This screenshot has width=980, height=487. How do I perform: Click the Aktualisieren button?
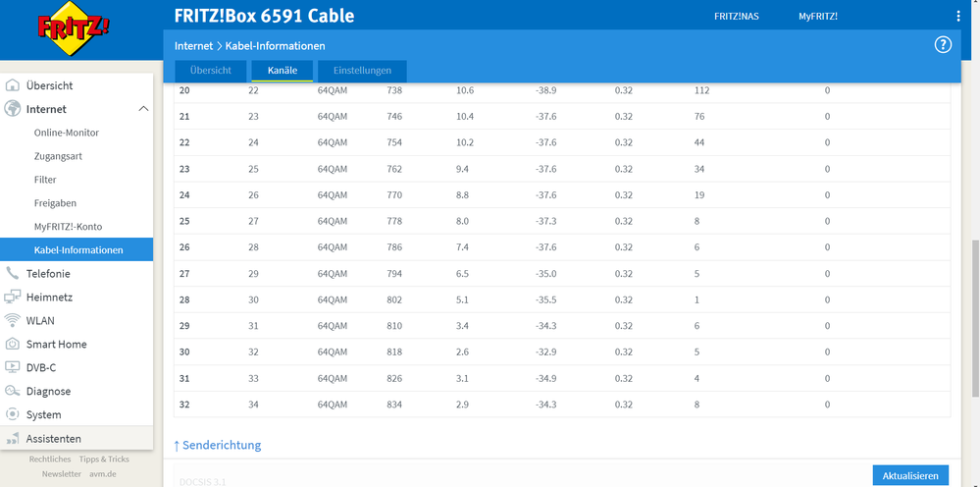pos(910,476)
